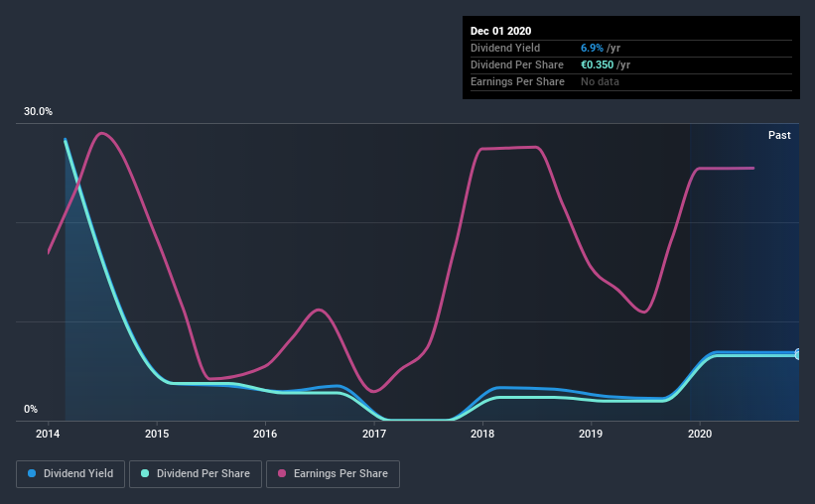815x504 pixels.
Task: Click the €0.350 dividend per share value
Action: [598, 64]
